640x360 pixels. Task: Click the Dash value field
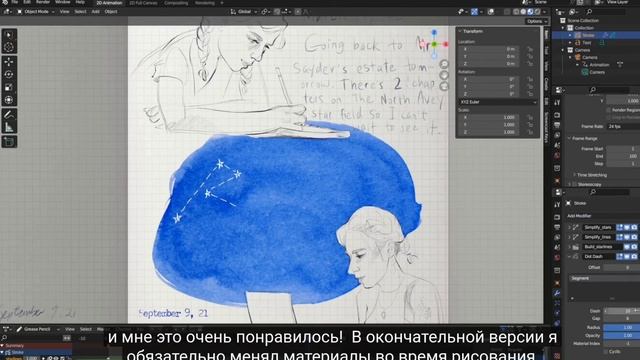(x=622, y=311)
